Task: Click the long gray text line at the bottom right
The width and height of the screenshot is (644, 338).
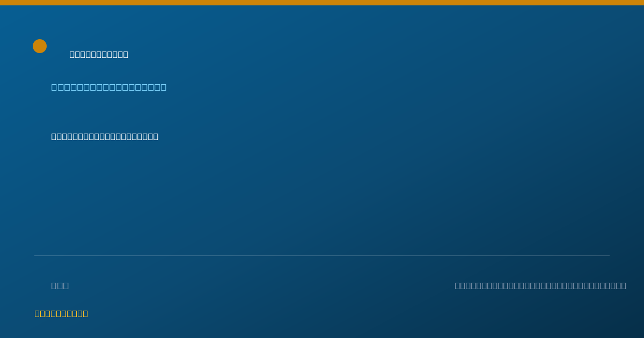Action: (540, 285)
